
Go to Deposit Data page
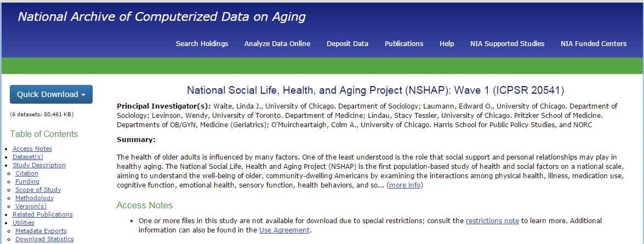pyautogui.click(x=347, y=43)
